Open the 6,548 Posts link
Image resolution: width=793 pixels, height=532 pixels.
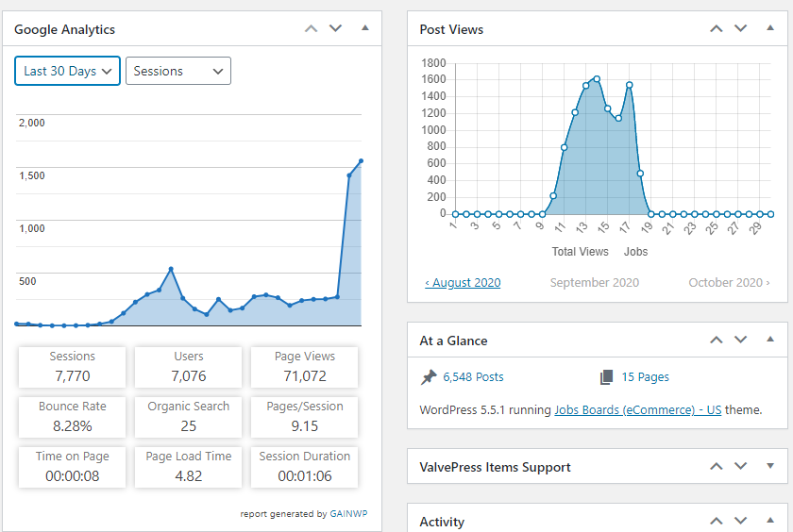[x=473, y=377]
